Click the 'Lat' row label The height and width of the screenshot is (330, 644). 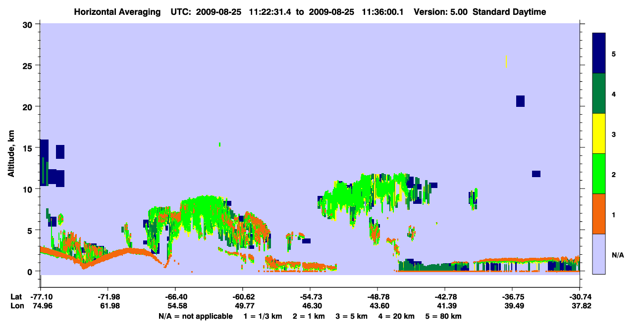pyautogui.click(x=16, y=297)
